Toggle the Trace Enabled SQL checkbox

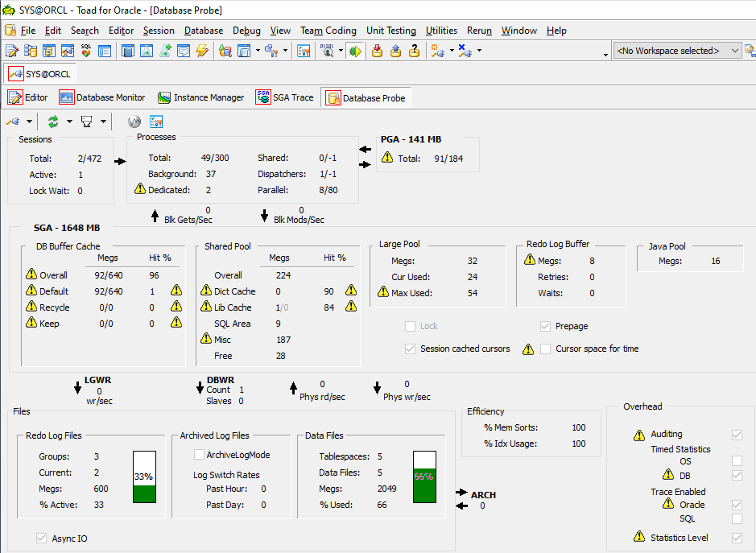point(737,518)
